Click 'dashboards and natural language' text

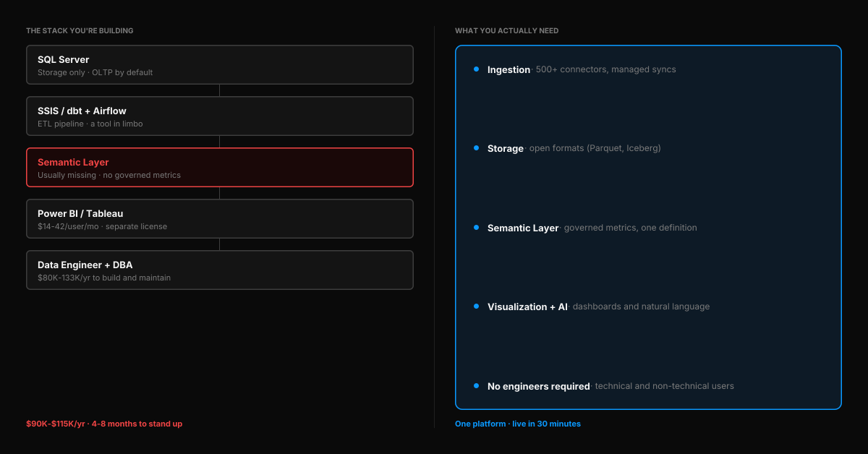(x=642, y=307)
